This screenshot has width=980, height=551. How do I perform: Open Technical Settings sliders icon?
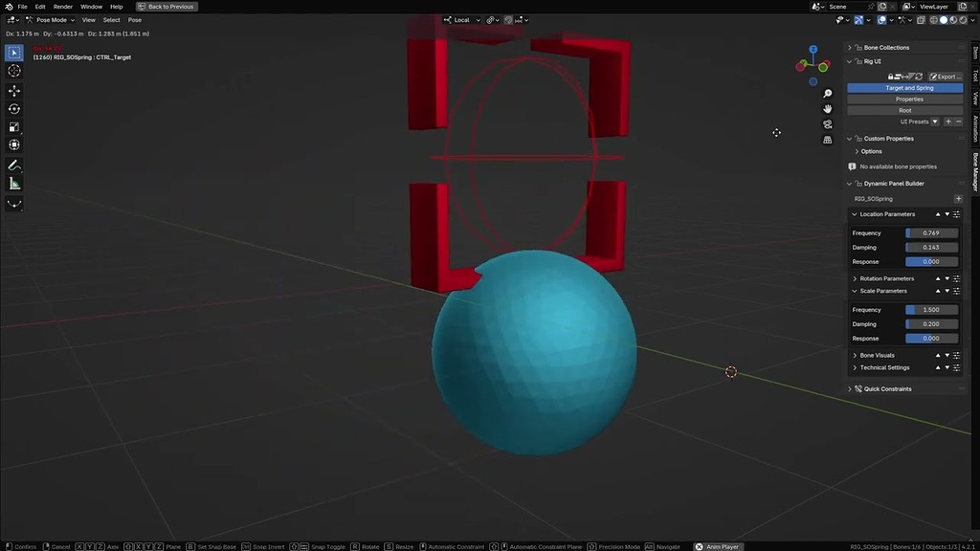(956, 368)
